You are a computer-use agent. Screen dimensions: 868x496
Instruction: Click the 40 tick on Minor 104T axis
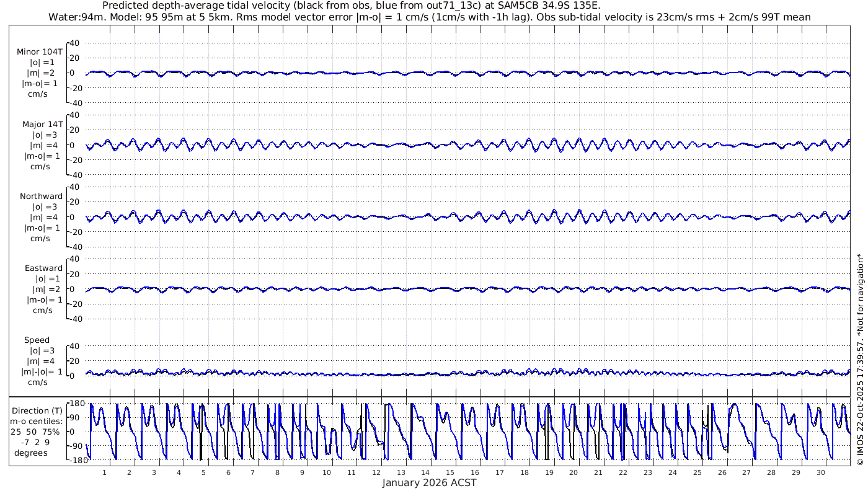74,43
